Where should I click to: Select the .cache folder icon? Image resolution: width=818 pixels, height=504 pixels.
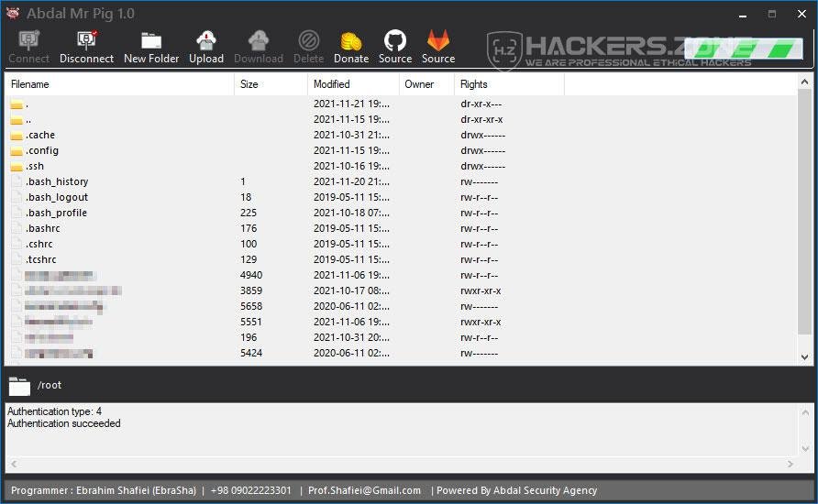[x=17, y=136]
